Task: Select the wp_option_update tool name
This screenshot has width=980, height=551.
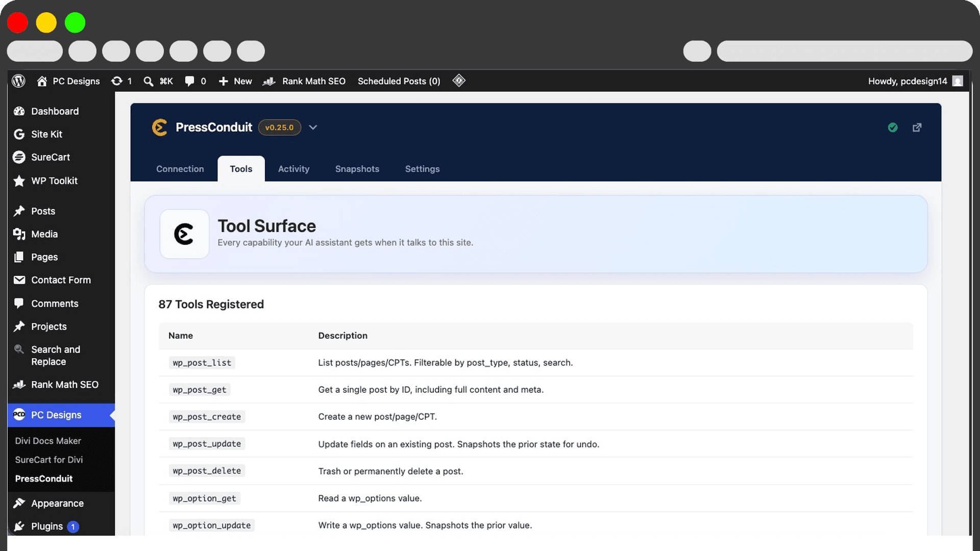Action: (211, 525)
